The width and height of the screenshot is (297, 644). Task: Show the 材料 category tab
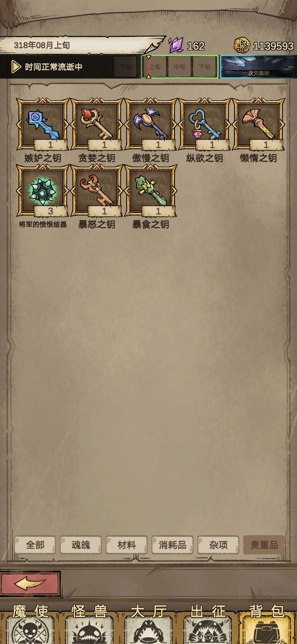127,545
